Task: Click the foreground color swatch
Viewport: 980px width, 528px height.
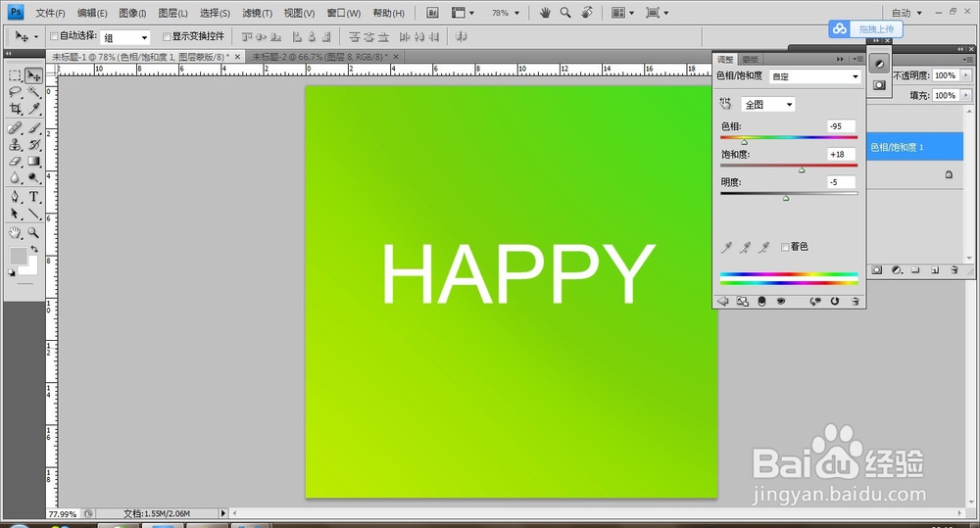Action: pyautogui.click(x=18, y=257)
